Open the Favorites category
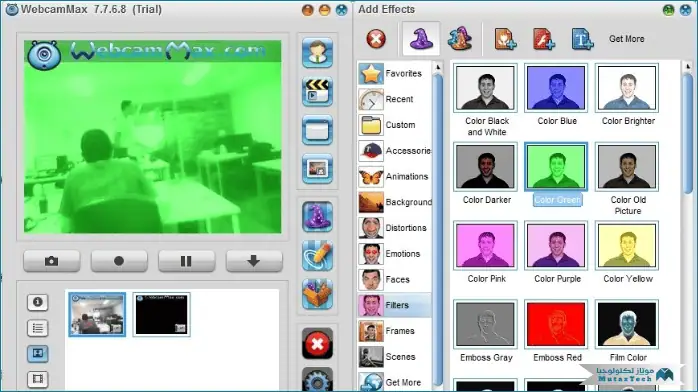Viewport: 698px width, 392px height. click(x=394, y=73)
